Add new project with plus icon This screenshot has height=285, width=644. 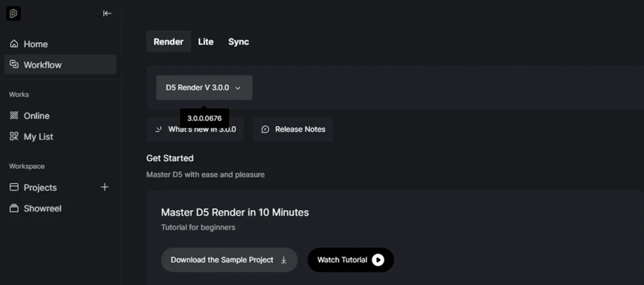tap(105, 187)
